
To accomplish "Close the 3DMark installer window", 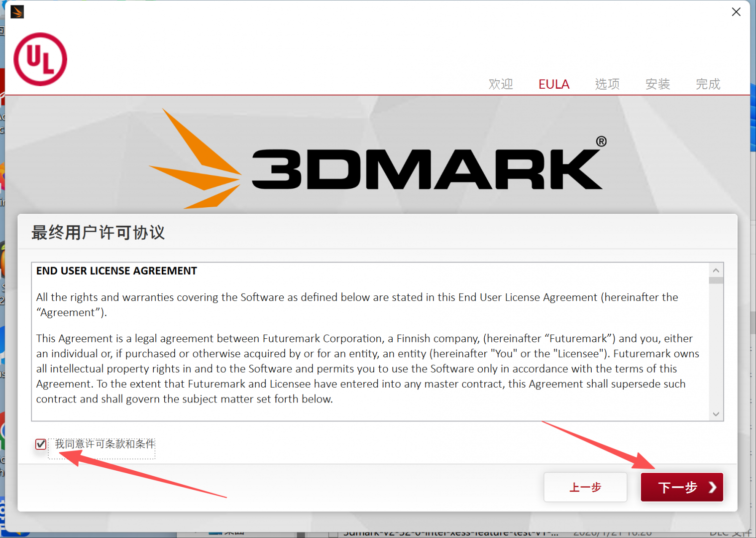I will tap(736, 11).
